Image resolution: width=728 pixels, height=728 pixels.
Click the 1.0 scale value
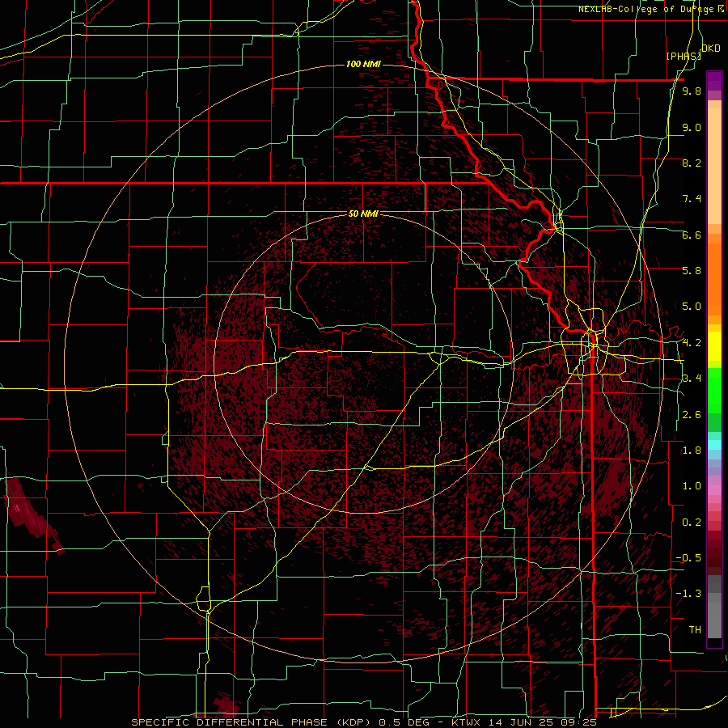(x=692, y=486)
